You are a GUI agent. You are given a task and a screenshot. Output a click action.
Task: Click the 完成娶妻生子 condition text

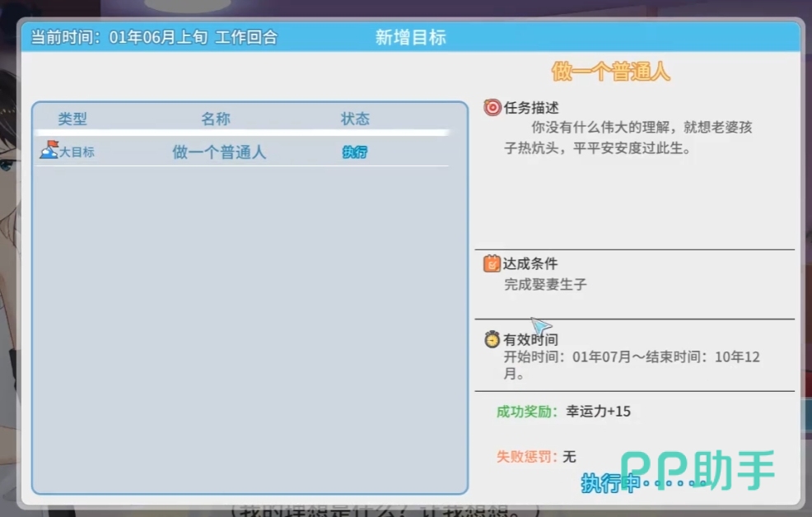coord(545,285)
